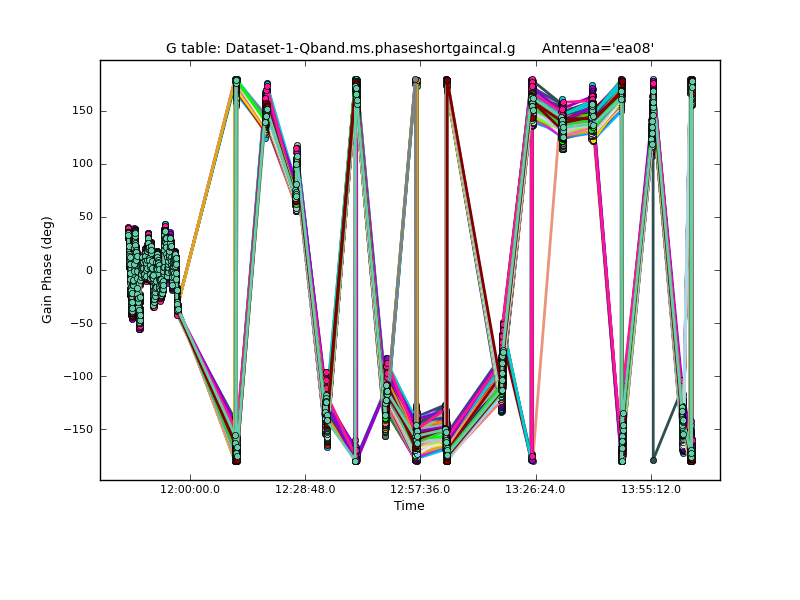
Task: Select the 12:57:36.0 time tick label
Action: coord(420,489)
